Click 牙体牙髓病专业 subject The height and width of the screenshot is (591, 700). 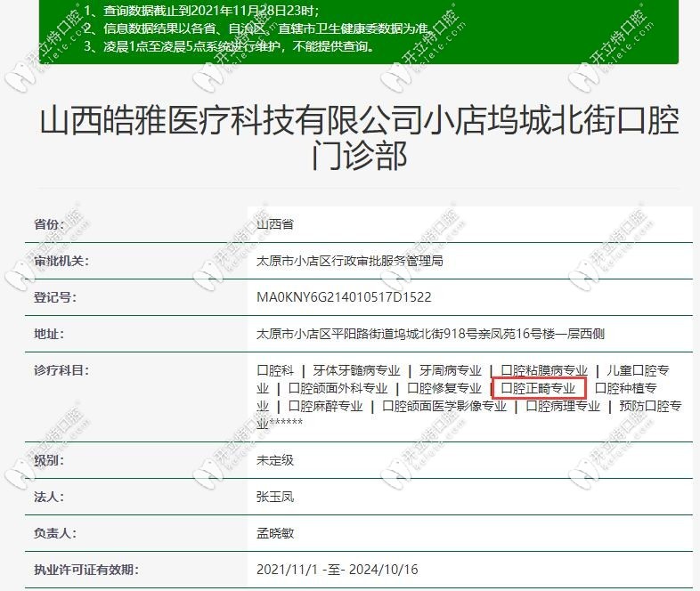(356, 370)
